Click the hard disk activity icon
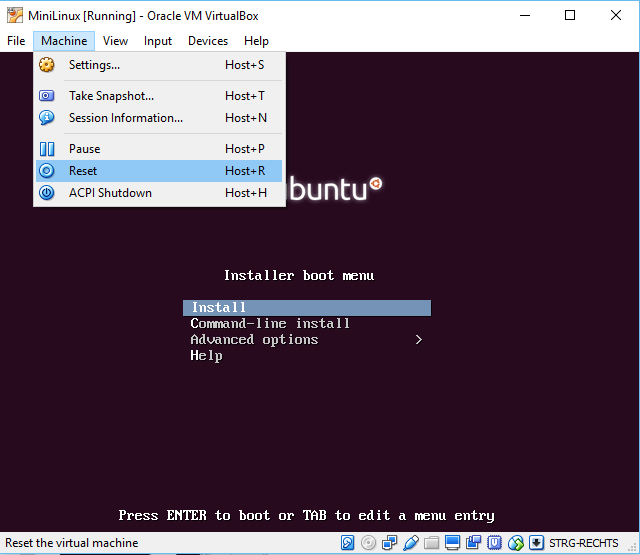Screen dimensions: 640x555 coord(347,543)
